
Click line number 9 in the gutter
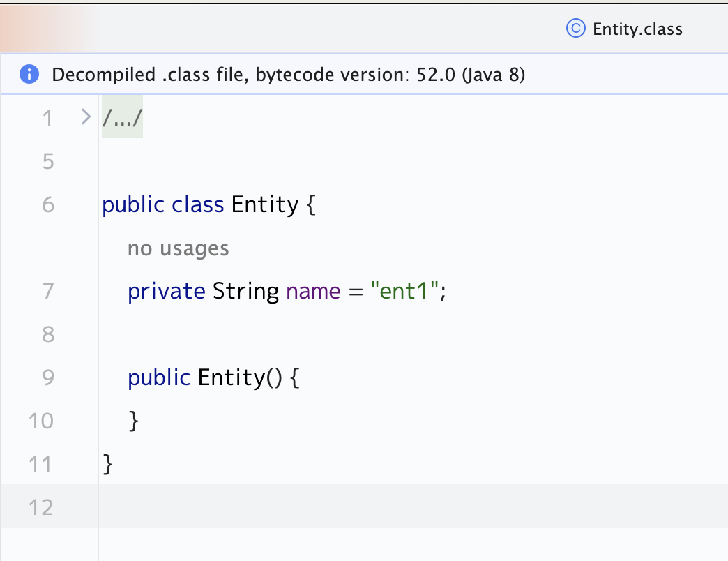pyautogui.click(x=47, y=377)
